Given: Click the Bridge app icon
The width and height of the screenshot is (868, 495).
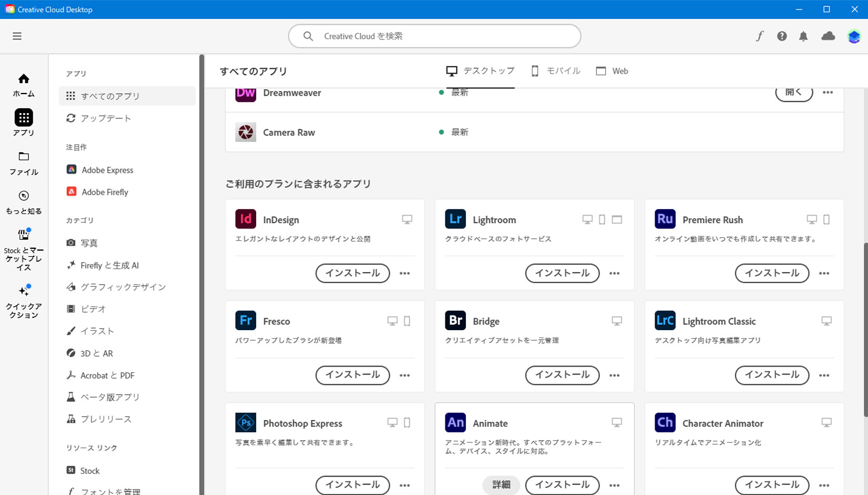Looking at the screenshot, I should (455, 321).
